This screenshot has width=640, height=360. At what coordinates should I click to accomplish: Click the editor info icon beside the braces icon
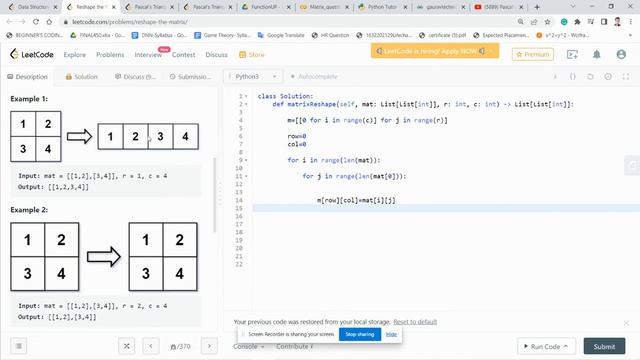555,77
